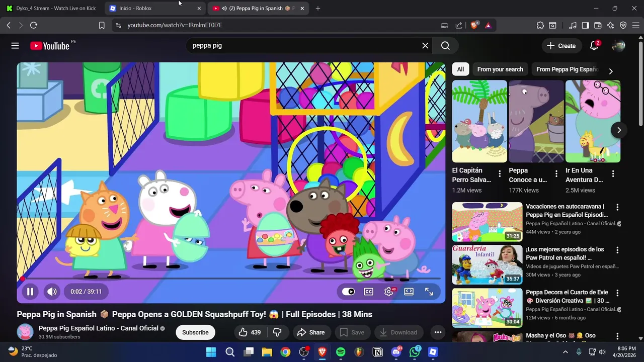Pause the video
644x362 pixels.
pyautogui.click(x=30, y=292)
